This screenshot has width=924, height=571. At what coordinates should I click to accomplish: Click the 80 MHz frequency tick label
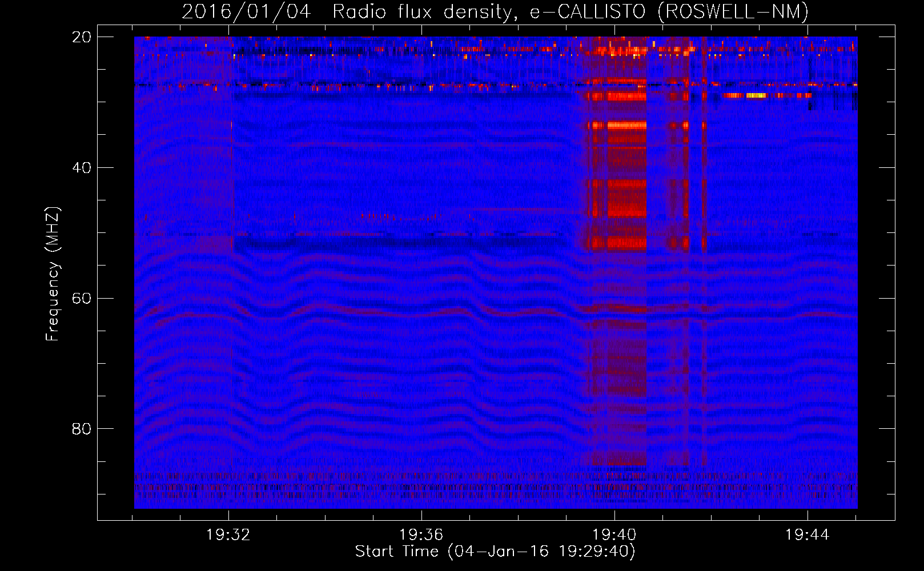[x=82, y=429]
